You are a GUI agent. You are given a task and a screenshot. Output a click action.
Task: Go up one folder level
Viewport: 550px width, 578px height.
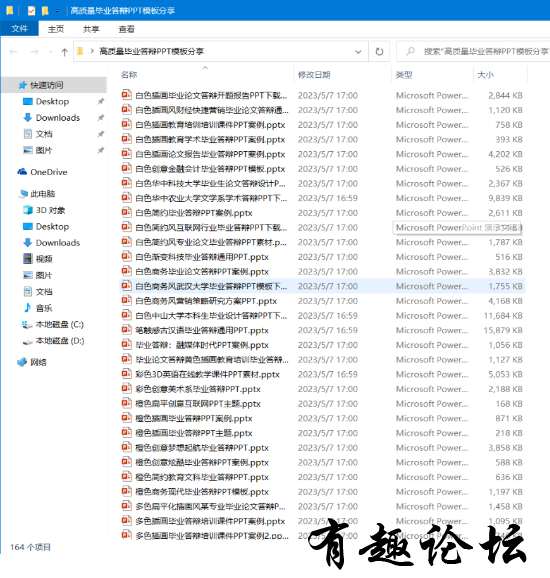pos(65,52)
